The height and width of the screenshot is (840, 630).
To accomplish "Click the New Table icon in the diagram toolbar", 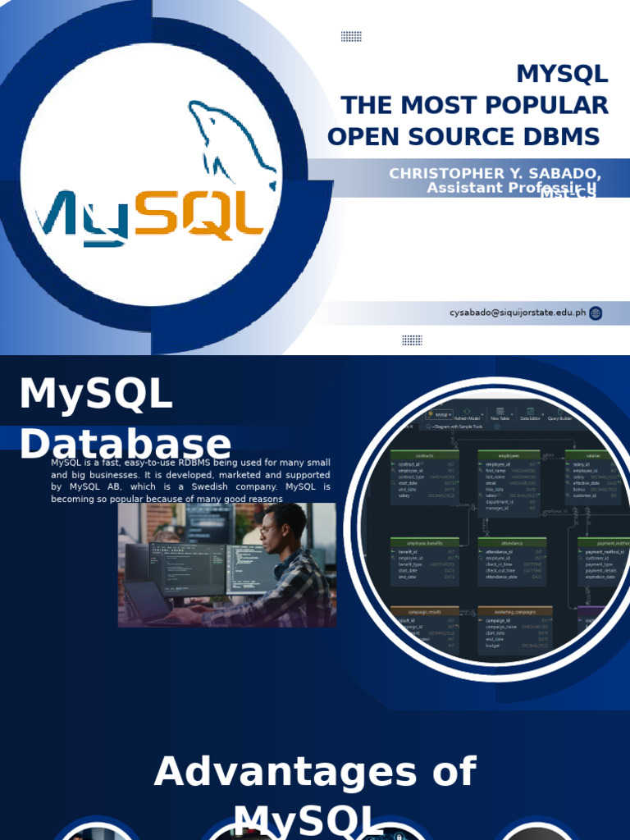I will click(500, 412).
